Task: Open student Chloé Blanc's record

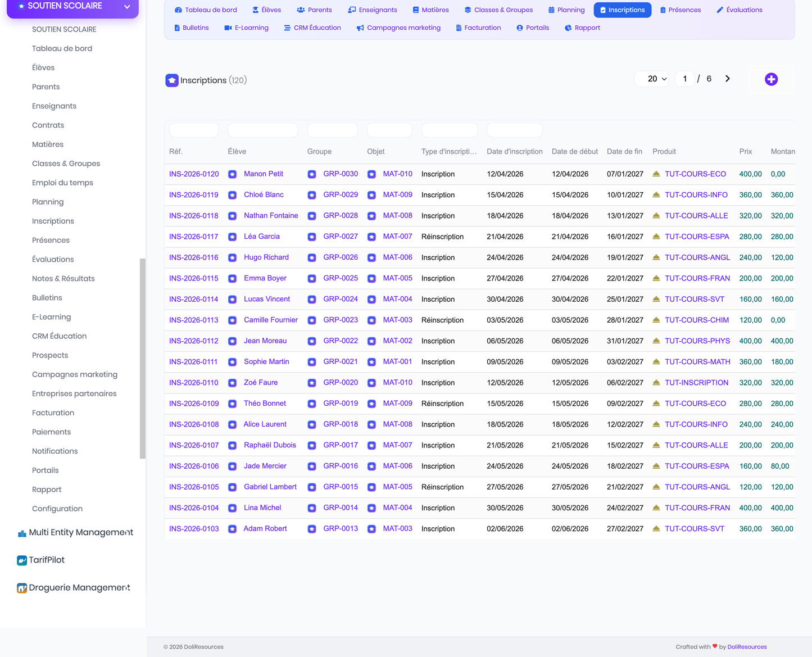Action: pos(264,195)
